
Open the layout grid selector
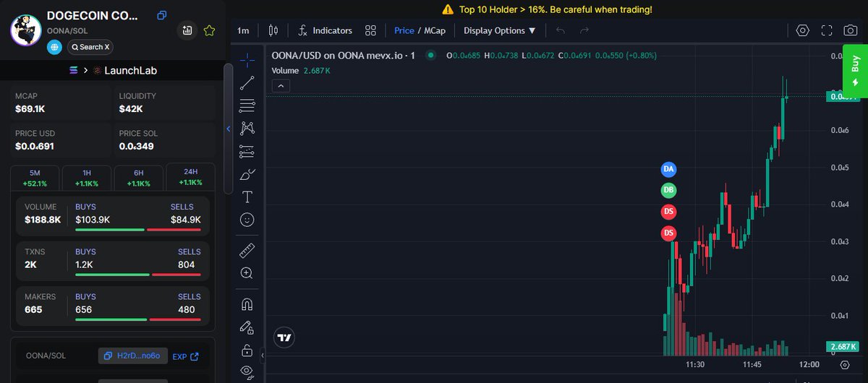pyautogui.click(x=370, y=30)
